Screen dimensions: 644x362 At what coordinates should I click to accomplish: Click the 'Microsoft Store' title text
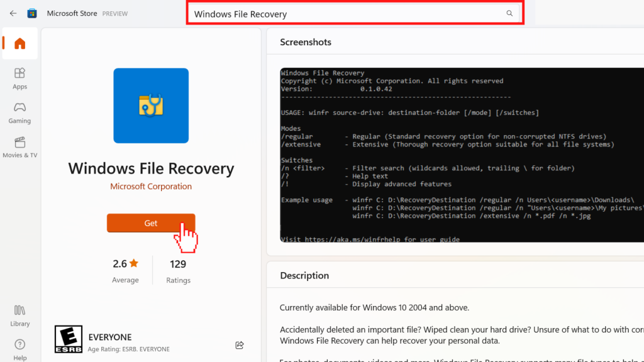click(x=72, y=13)
